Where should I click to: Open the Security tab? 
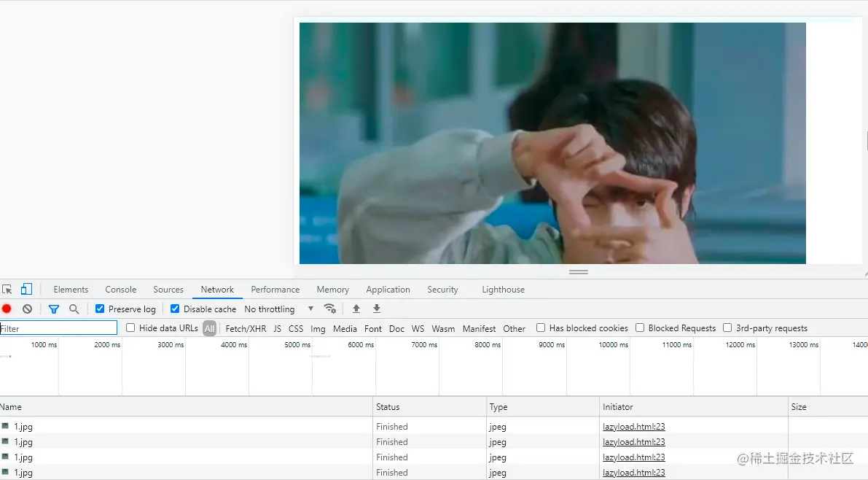[x=443, y=290]
